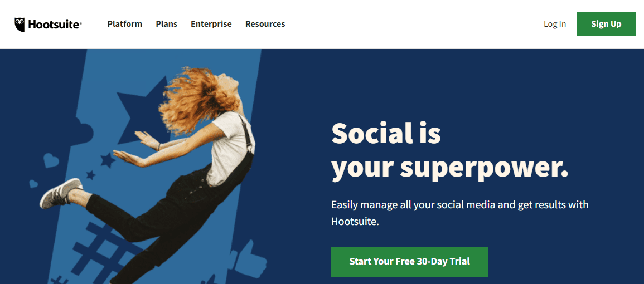Click the Hootsuite wordmark in header
Image resolution: width=644 pixels, height=284 pixels.
coord(55,25)
